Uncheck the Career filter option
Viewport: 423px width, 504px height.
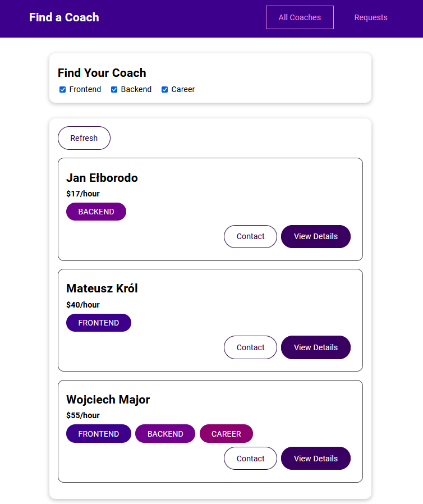(x=164, y=89)
